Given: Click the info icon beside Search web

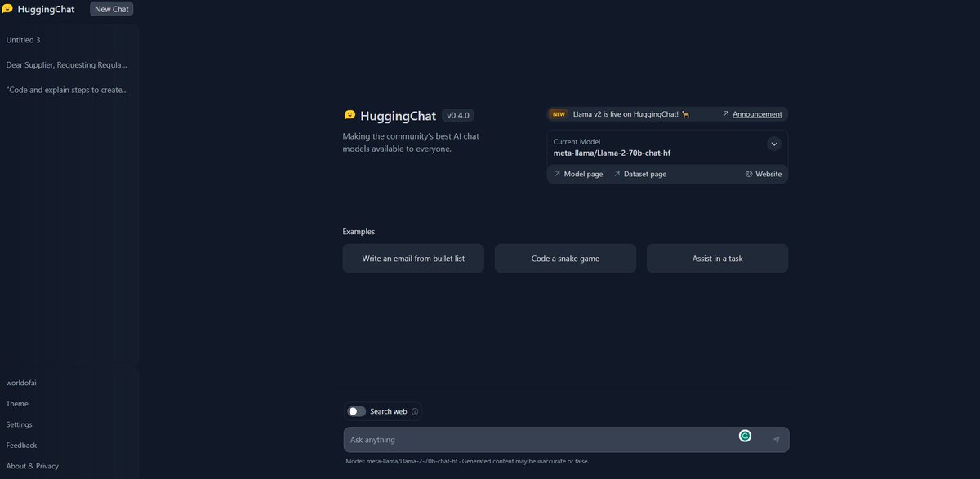Looking at the screenshot, I should [x=415, y=411].
